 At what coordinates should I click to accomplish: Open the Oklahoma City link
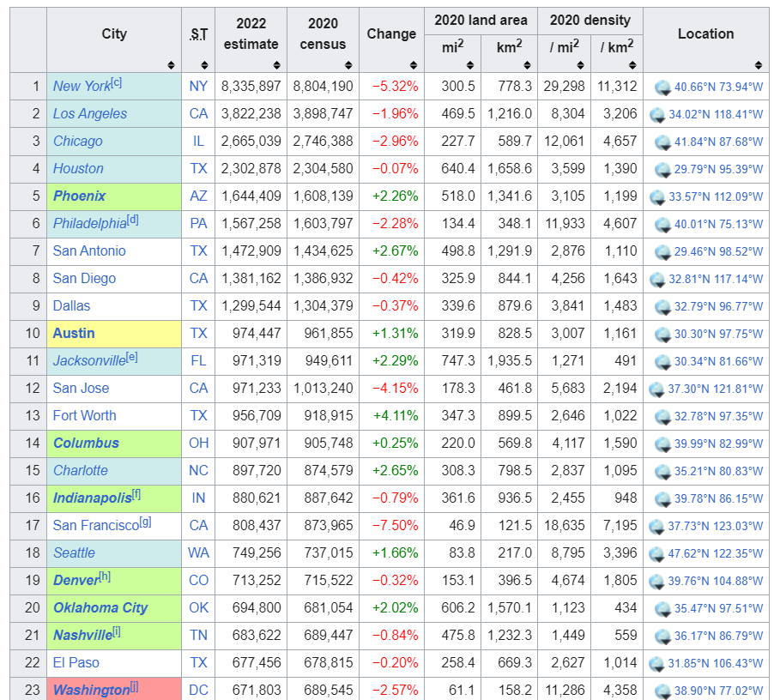pyautogui.click(x=100, y=607)
